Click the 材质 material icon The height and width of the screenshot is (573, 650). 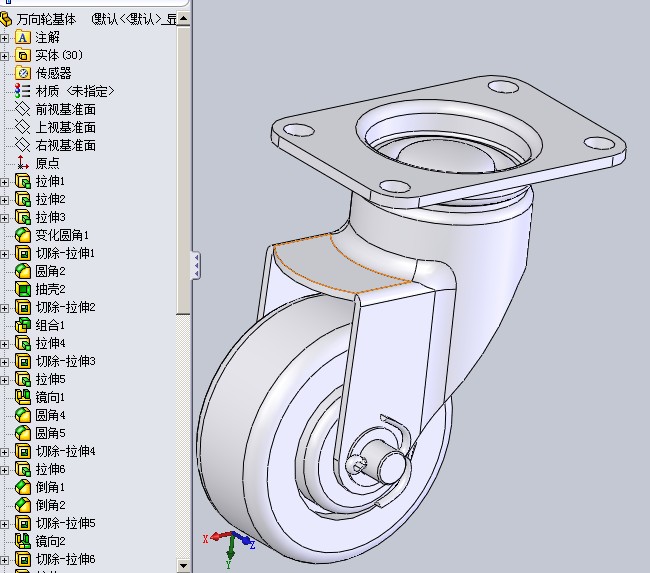[x=23, y=91]
